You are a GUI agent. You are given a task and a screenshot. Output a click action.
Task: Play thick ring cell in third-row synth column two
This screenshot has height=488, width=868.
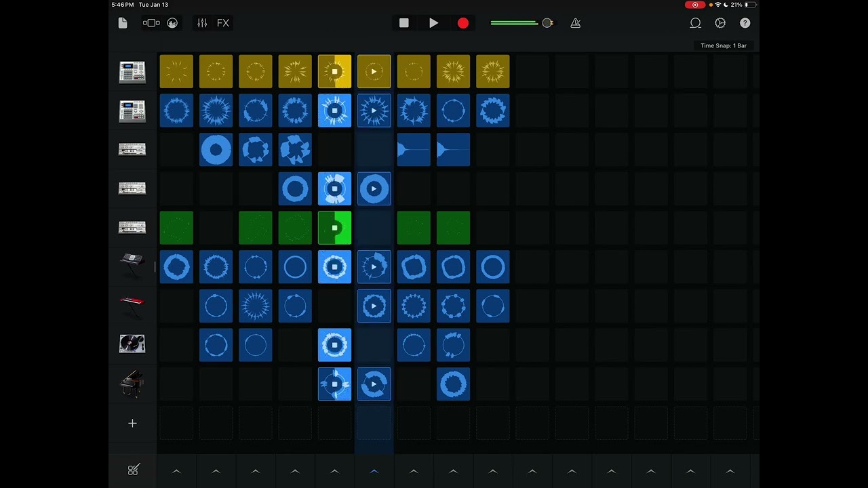click(x=216, y=150)
